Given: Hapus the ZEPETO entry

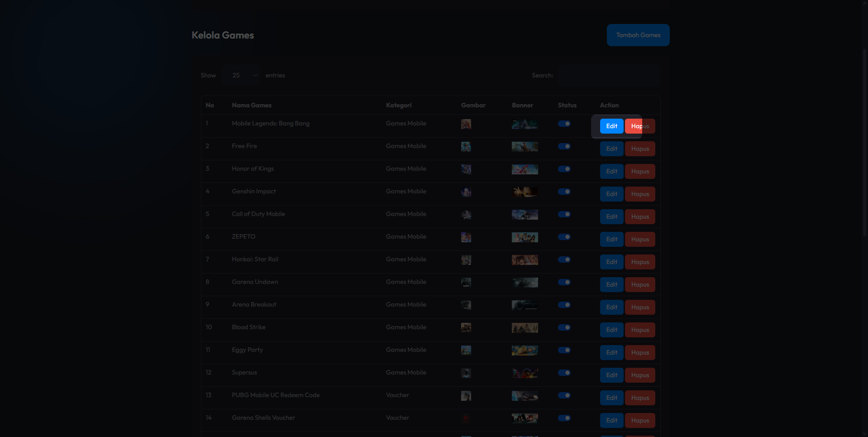Looking at the screenshot, I should (640, 239).
